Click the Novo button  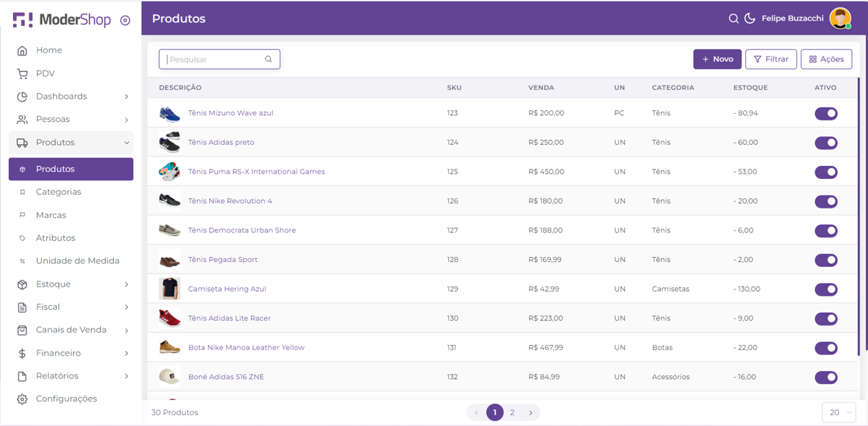pyautogui.click(x=717, y=59)
